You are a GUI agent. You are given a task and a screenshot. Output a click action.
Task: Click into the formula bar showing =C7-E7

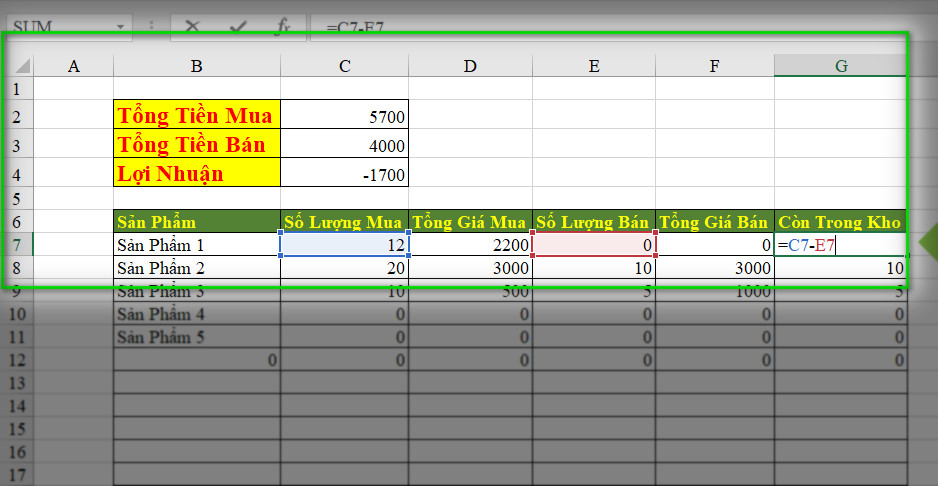(x=622, y=27)
